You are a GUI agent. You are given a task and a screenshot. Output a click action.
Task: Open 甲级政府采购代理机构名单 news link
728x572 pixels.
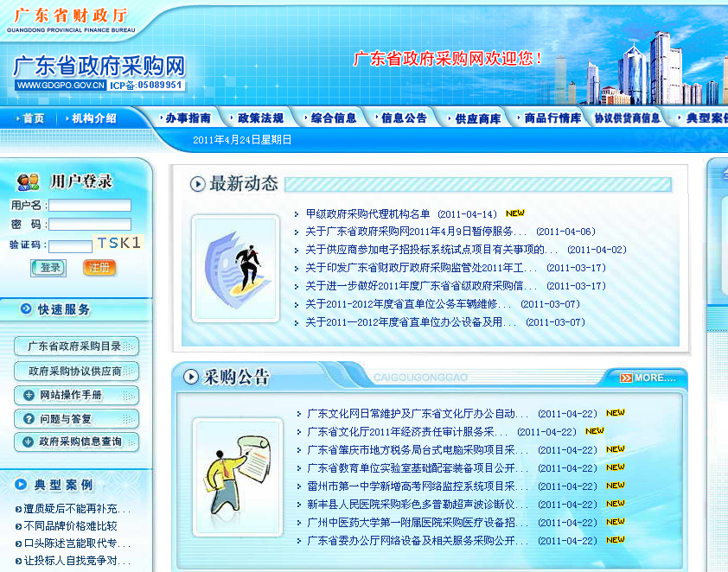pos(367,214)
